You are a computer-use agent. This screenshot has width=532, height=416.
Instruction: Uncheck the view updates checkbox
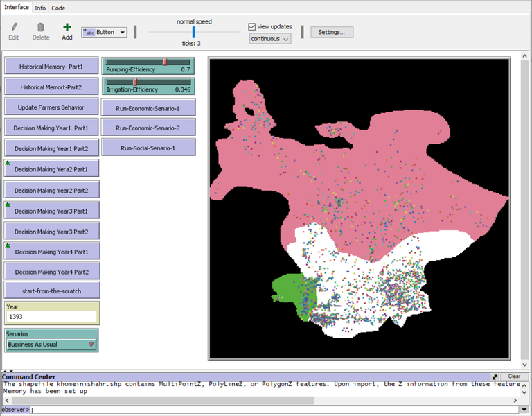252,26
